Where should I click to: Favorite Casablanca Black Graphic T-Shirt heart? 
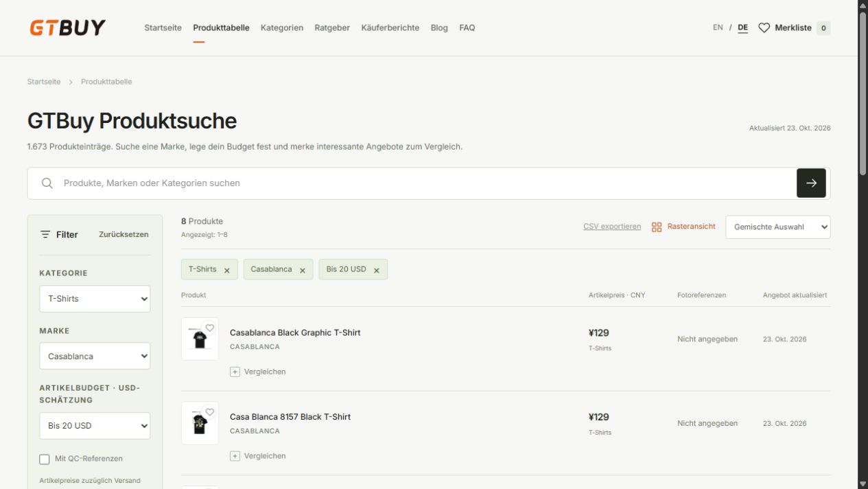point(210,328)
